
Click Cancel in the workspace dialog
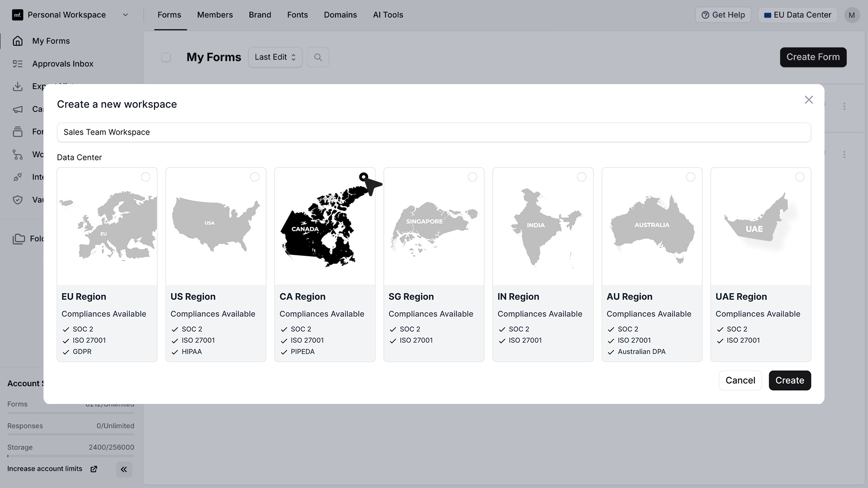[x=740, y=380]
